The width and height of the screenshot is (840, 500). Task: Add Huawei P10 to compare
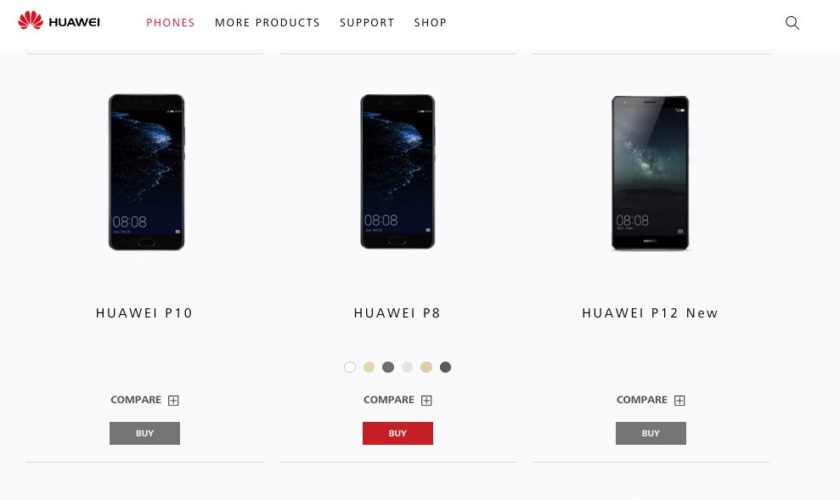(145, 400)
